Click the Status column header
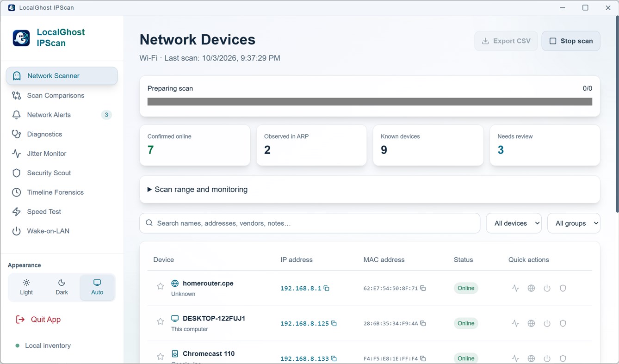 pyautogui.click(x=463, y=260)
